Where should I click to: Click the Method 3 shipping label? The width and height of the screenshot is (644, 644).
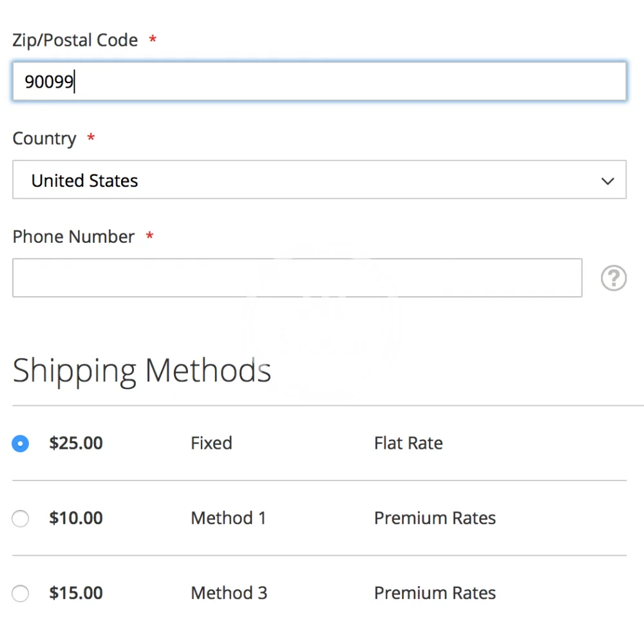pos(229,592)
